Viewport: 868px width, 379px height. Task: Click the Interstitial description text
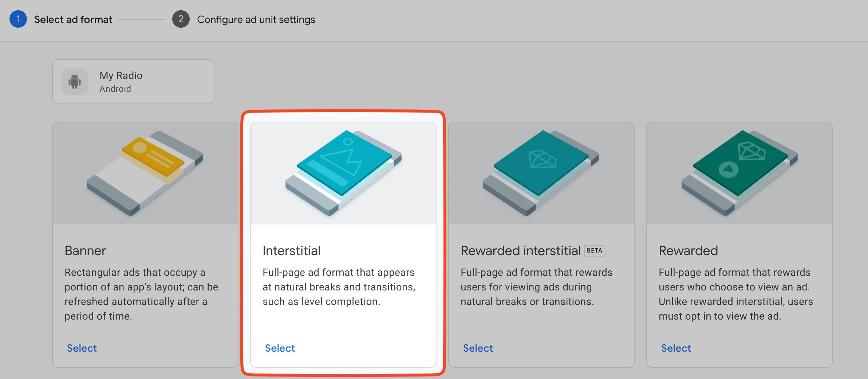(339, 287)
